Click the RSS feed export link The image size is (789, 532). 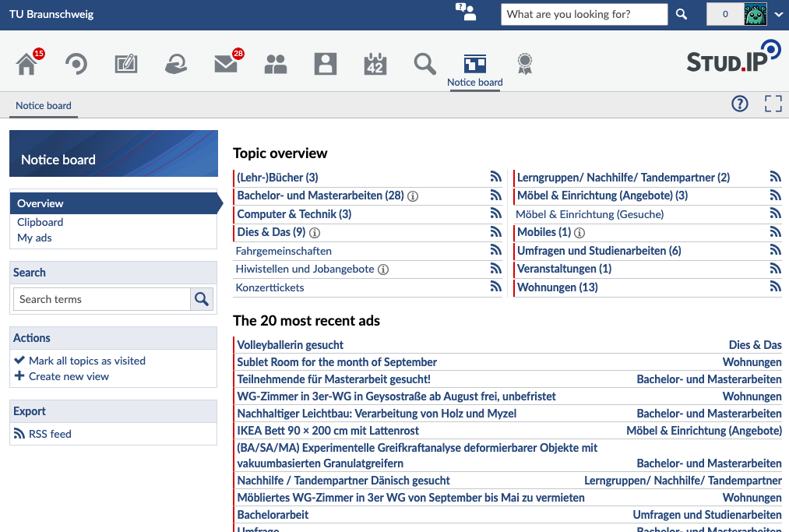click(43, 434)
